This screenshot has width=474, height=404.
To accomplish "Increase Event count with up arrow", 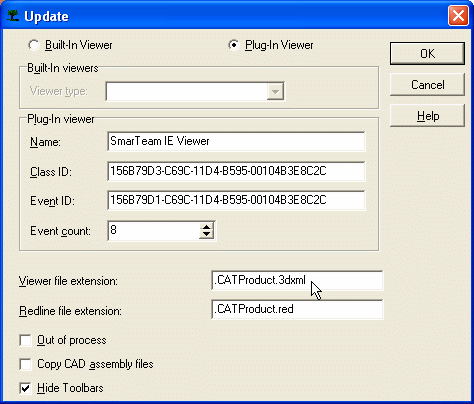I will [x=207, y=227].
